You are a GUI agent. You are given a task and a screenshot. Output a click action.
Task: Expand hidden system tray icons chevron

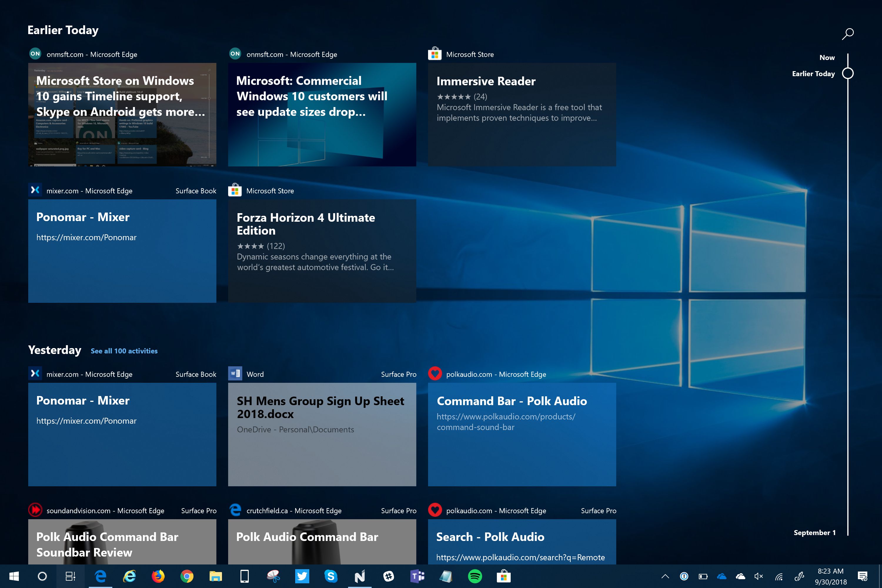(x=665, y=576)
